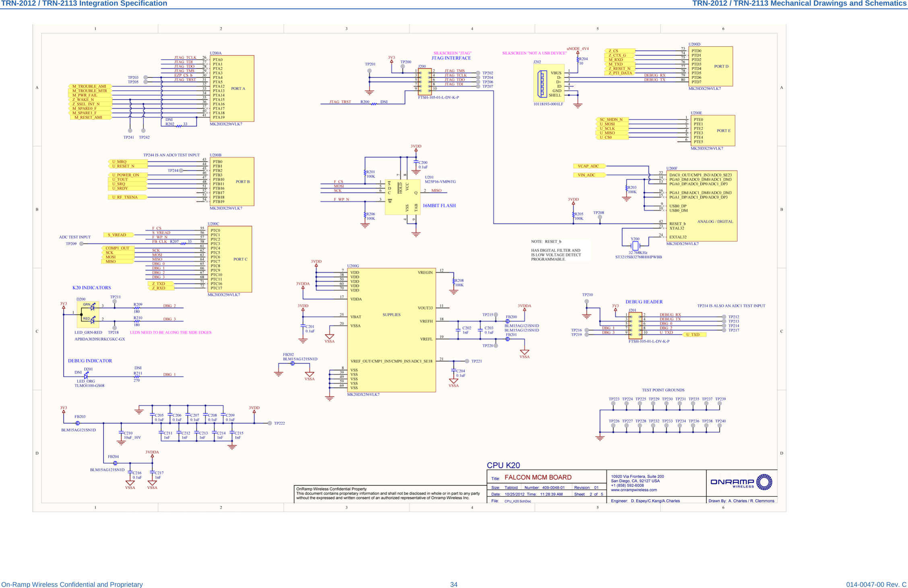Image resolution: width=908 pixels, height=588 pixels.
Task: Click the page number 34 footer
Action: click(x=454, y=584)
